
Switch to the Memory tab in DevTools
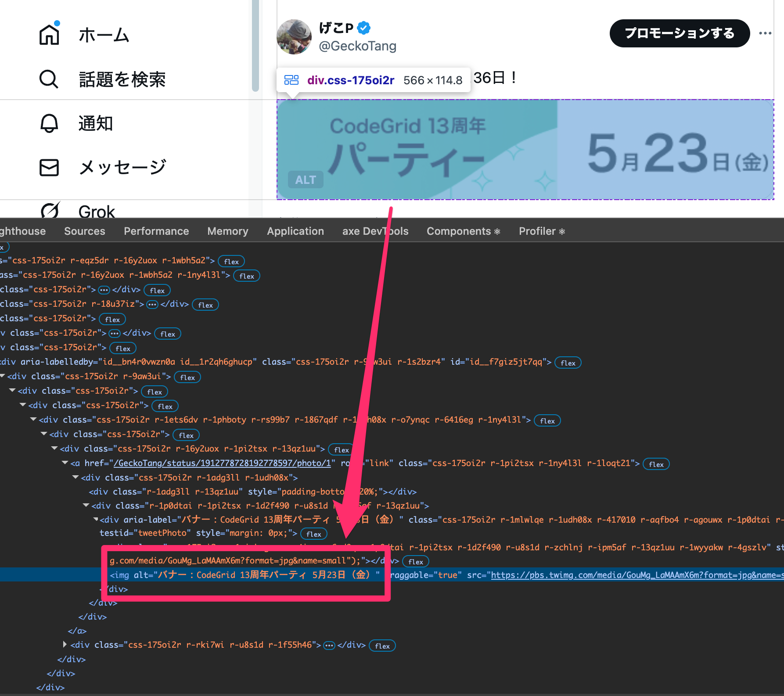(228, 231)
